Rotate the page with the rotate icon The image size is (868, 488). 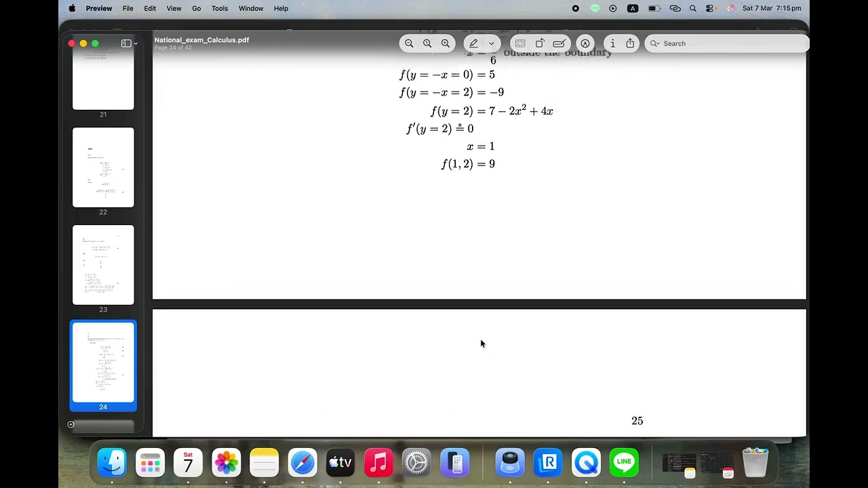pos(540,43)
